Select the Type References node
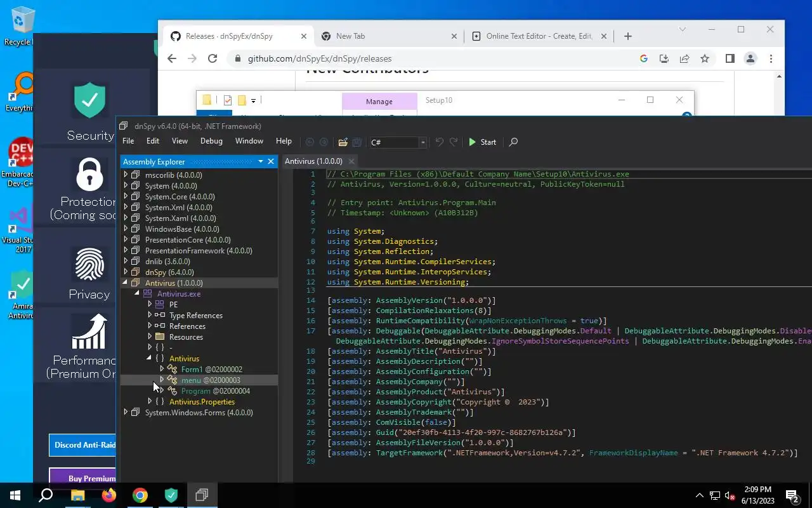The width and height of the screenshot is (812, 508). coord(196,316)
